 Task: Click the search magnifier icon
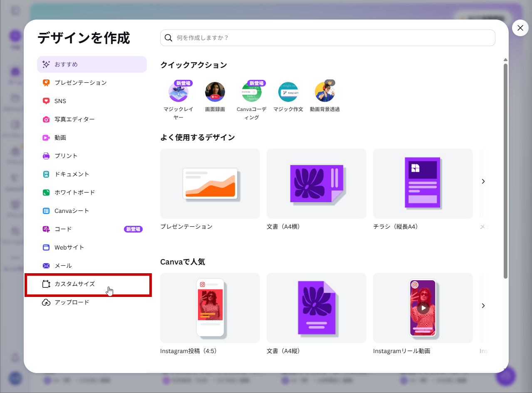[168, 38]
